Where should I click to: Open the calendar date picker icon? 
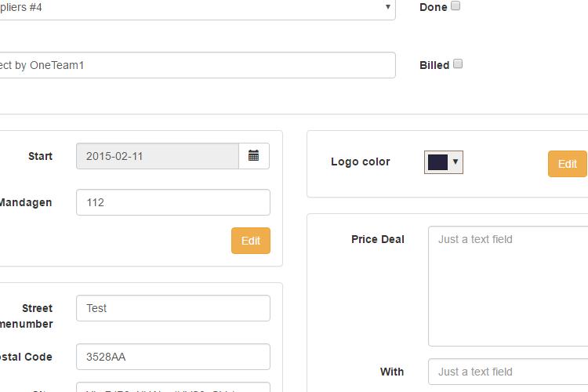pyautogui.click(x=254, y=156)
